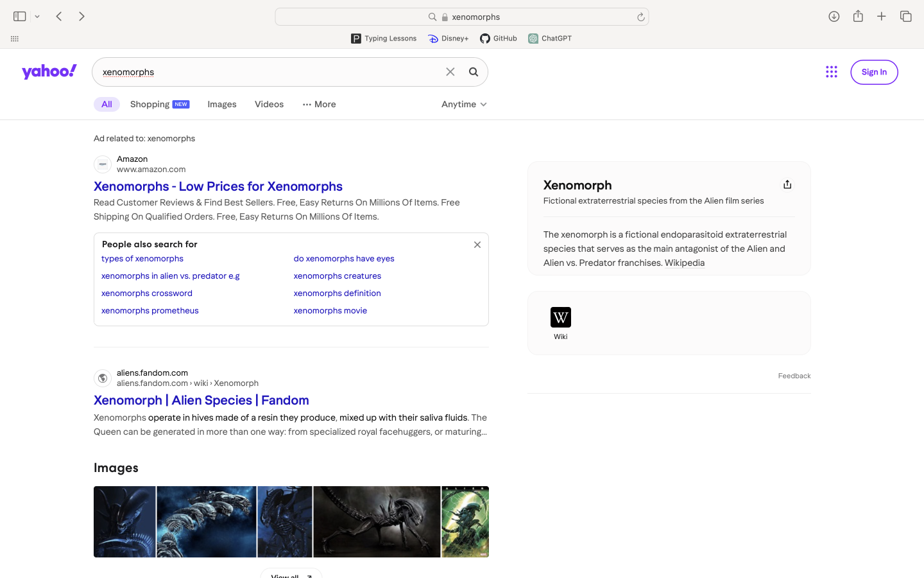Reload the page with refresh icon

[x=640, y=17]
